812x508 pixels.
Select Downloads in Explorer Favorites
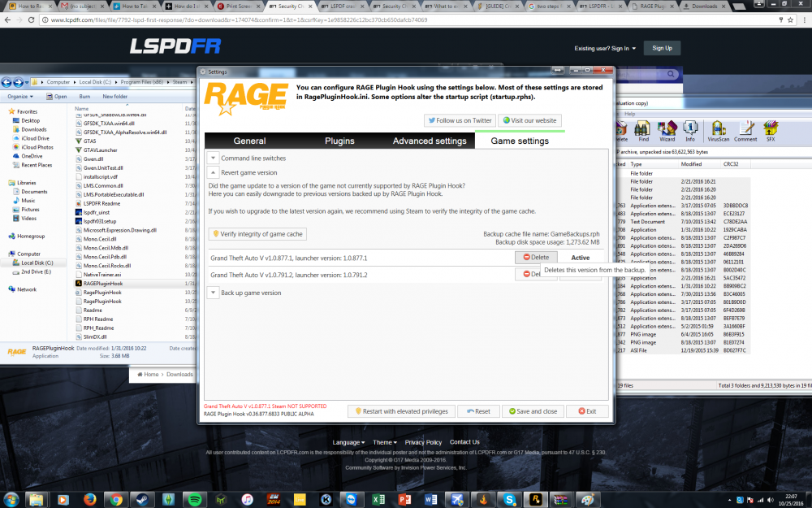click(x=33, y=129)
